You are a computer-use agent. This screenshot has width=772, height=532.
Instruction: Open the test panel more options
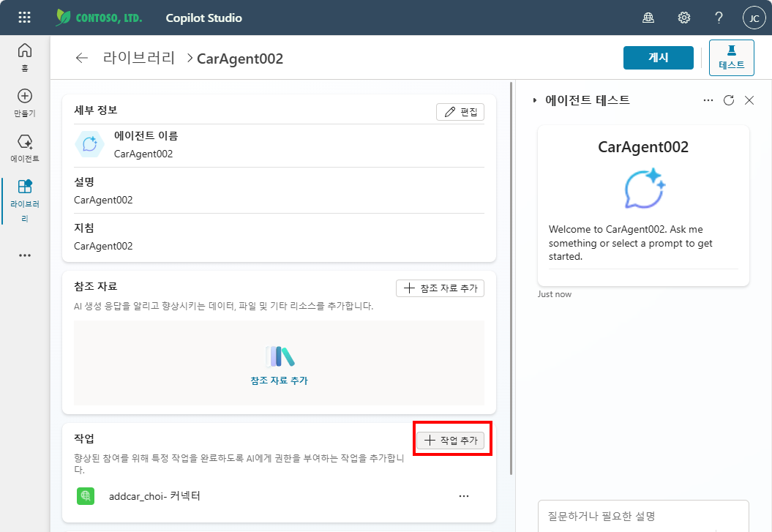pyautogui.click(x=708, y=100)
